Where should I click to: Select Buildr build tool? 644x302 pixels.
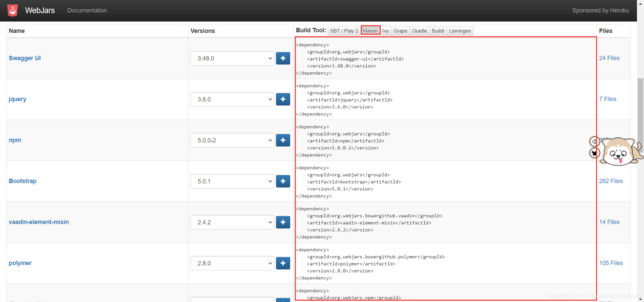click(x=438, y=31)
